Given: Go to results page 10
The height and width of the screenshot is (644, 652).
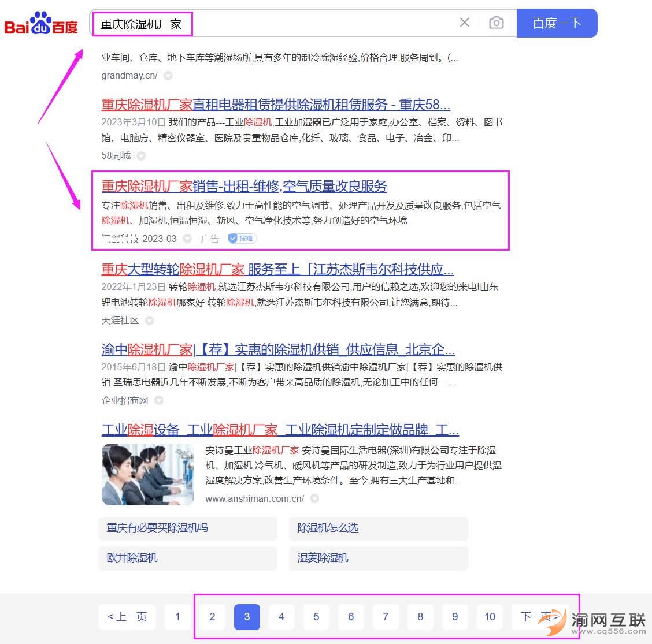Looking at the screenshot, I should [x=490, y=617].
